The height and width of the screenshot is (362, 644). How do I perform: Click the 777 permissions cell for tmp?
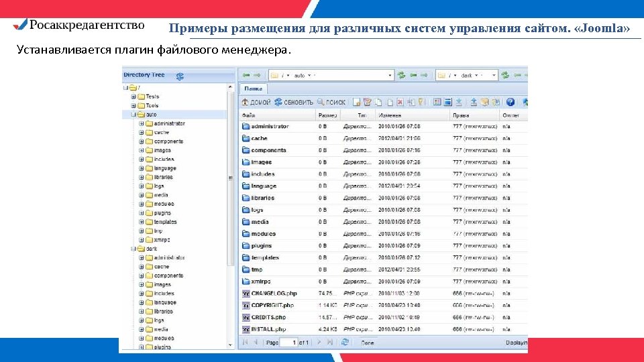[x=475, y=269]
